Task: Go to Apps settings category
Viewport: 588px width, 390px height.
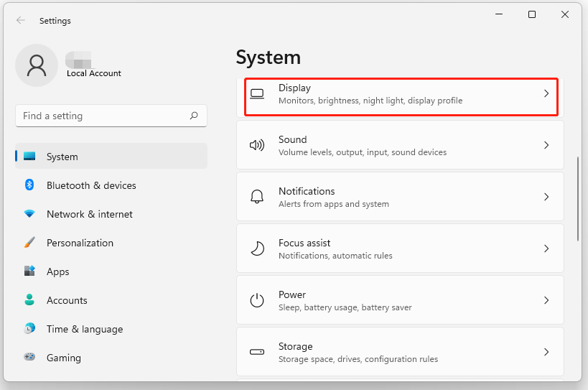Action: click(x=57, y=271)
